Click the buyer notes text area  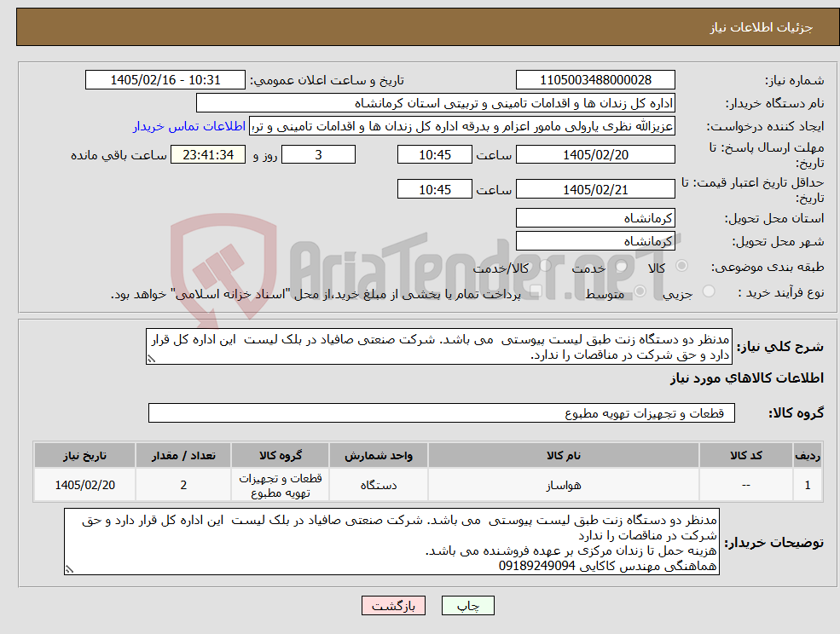(391, 542)
